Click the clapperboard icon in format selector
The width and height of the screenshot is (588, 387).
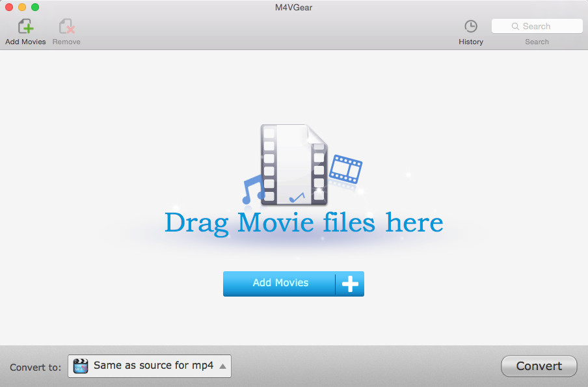click(x=81, y=366)
